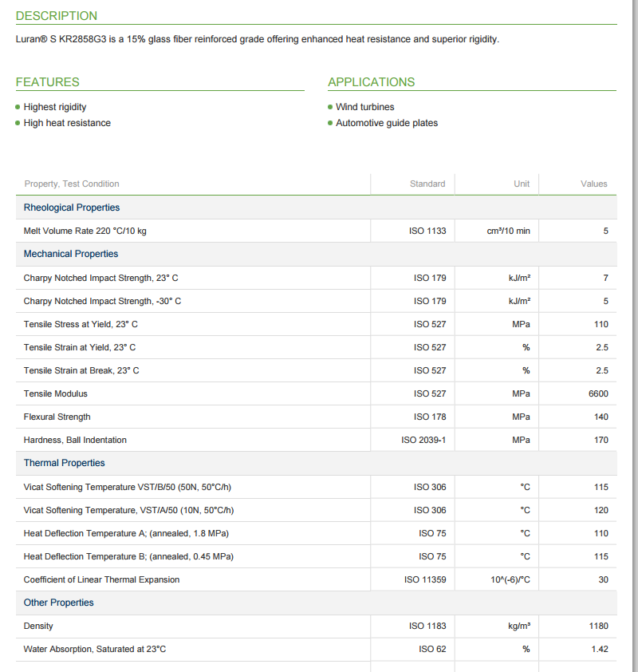Click 'Melt Volume Rate 220 °C/10 kg' row label
Viewport: 638px width, 672px height.
(x=85, y=231)
